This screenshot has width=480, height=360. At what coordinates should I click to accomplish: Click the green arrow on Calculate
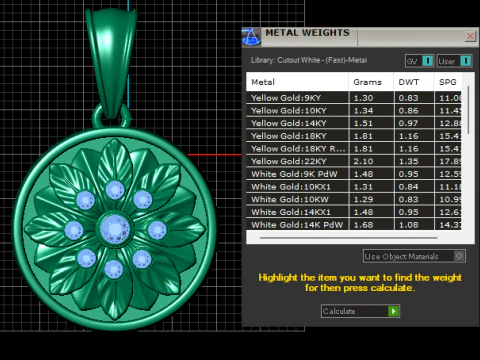click(394, 311)
